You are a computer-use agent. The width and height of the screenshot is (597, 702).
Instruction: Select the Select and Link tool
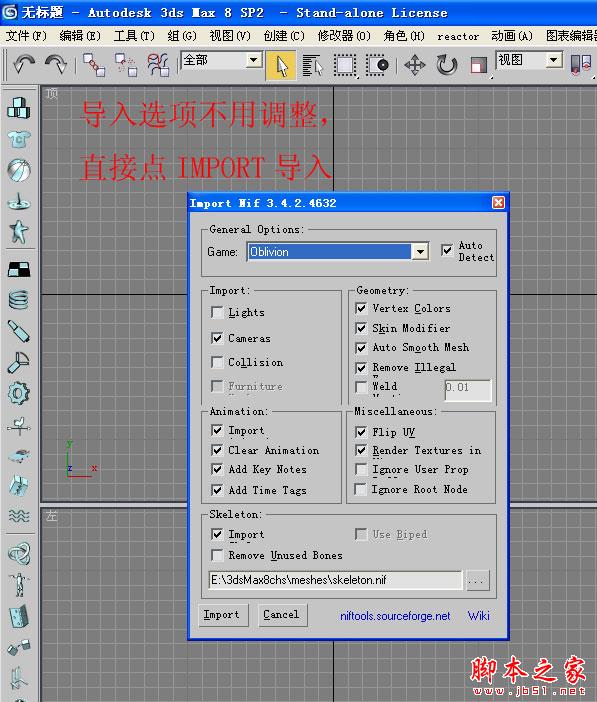[x=94, y=65]
